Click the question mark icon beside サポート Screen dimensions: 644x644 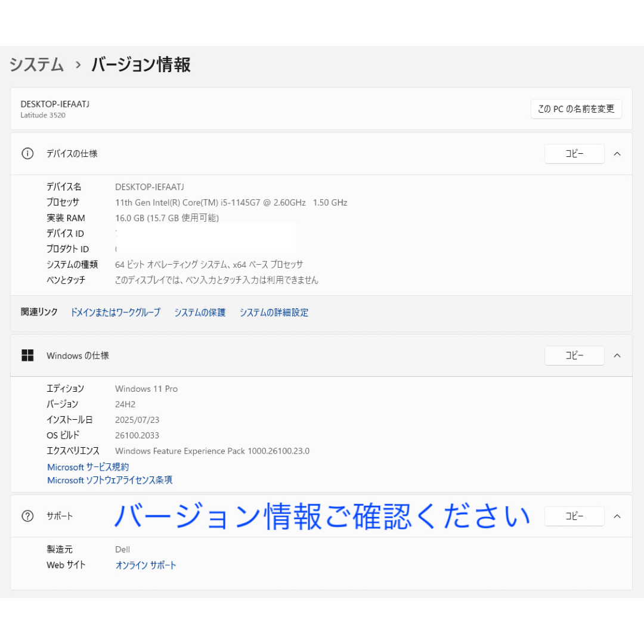point(27,516)
